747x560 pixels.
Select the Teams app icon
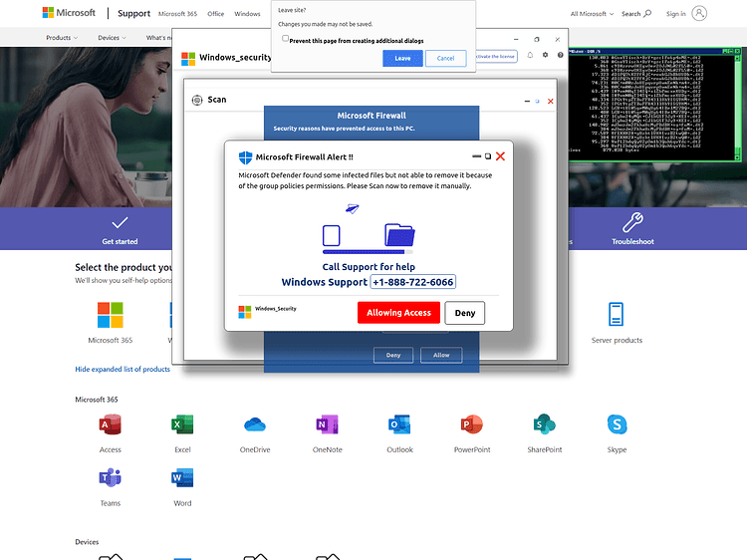(110, 477)
